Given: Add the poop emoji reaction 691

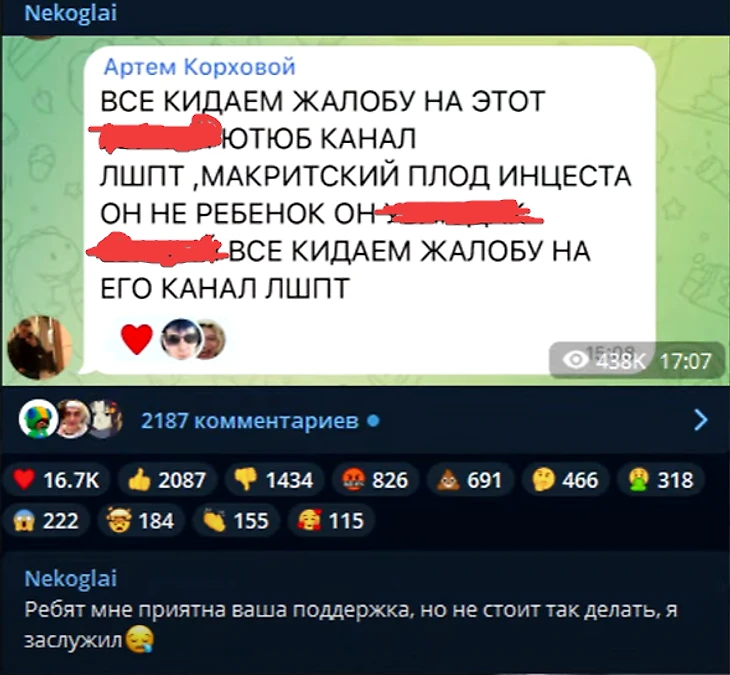Looking at the screenshot, I should tap(470, 480).
